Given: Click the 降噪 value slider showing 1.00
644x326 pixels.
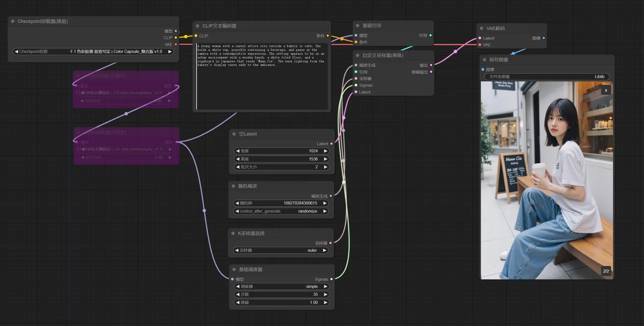Looking at the screenshot, I should 281,303.
